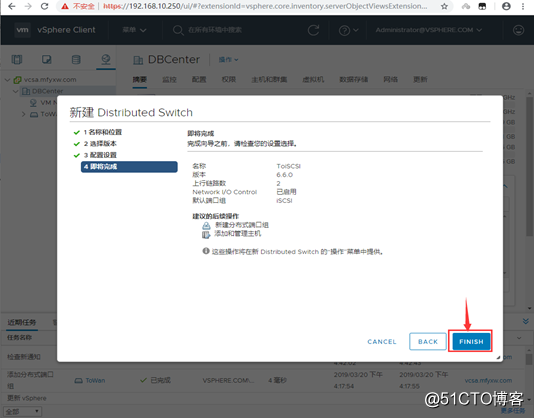Go forward in the browser
534x418 pixels.
click(x=28, y=6)
